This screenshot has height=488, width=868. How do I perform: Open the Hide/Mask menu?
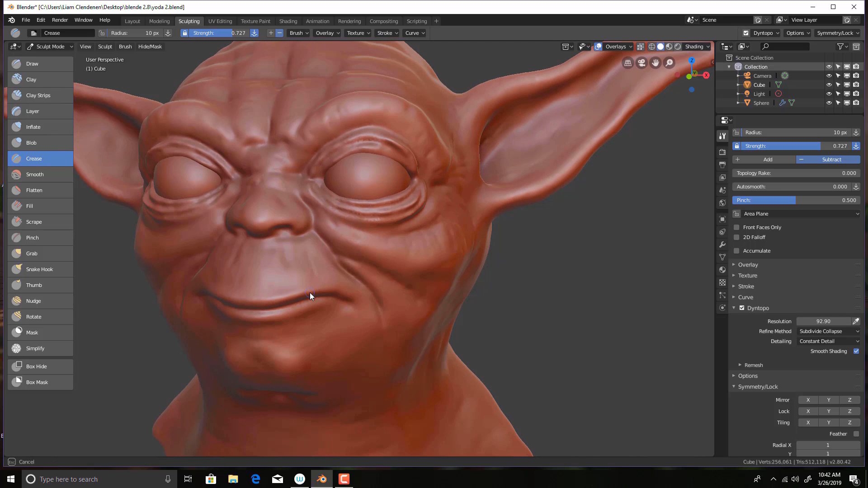(x=150, y=47)
